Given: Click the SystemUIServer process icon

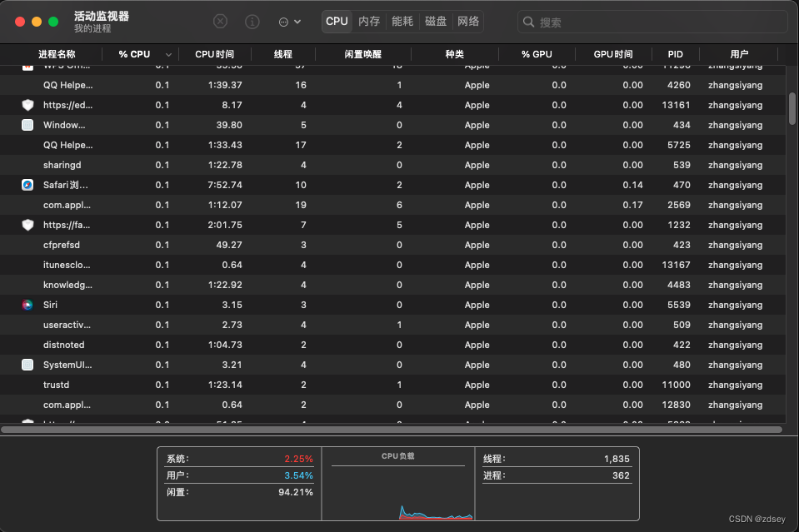Looking at the screenshot, I should click(27, 365).
